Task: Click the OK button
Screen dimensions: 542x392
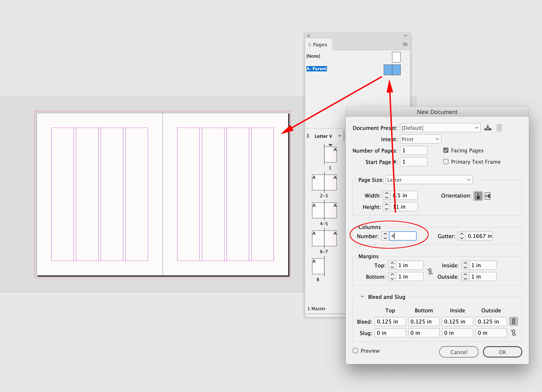Action: (502, 352)
